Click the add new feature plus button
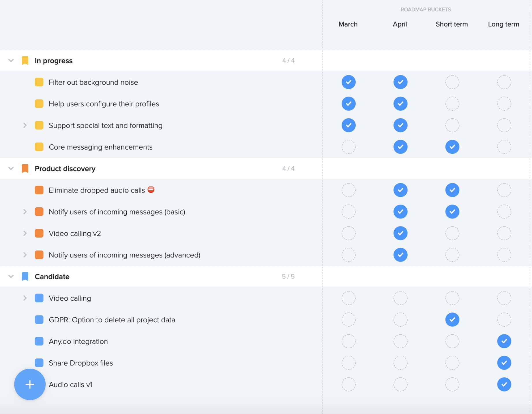The image size is (532, 414). pos(30,384)
